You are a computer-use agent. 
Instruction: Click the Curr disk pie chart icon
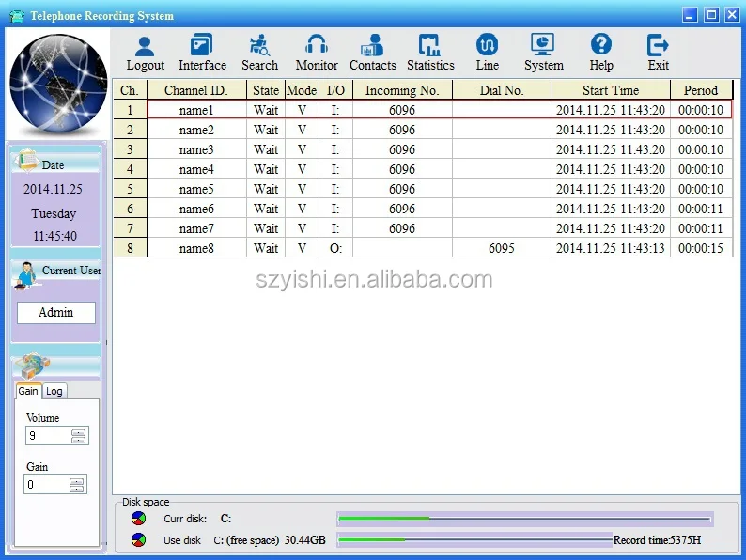tap(138, 518)
